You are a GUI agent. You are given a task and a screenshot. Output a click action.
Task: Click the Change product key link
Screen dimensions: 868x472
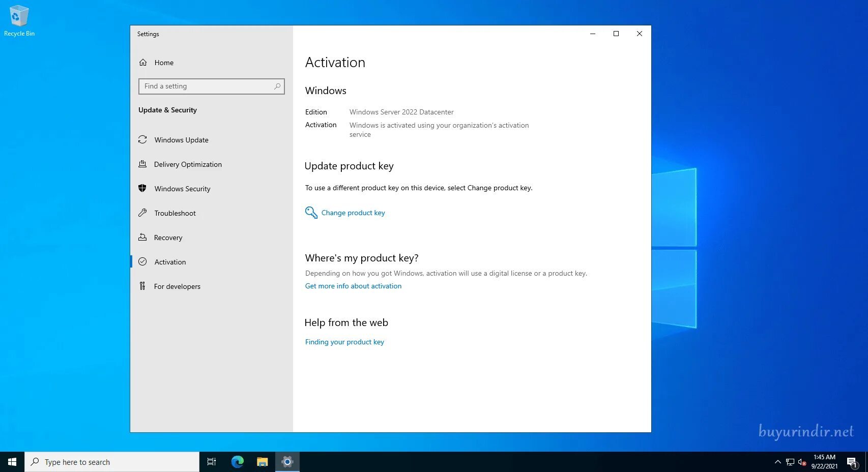353,213
